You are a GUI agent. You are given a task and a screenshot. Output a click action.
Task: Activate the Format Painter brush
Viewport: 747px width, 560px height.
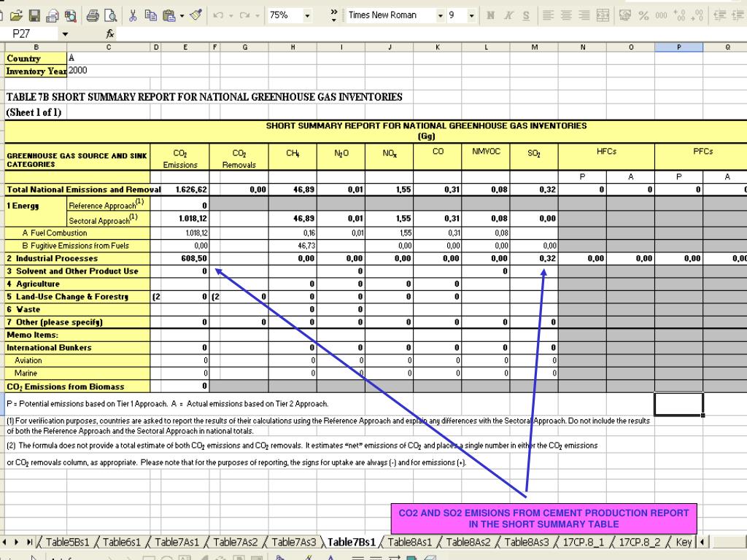click(196, 16)
